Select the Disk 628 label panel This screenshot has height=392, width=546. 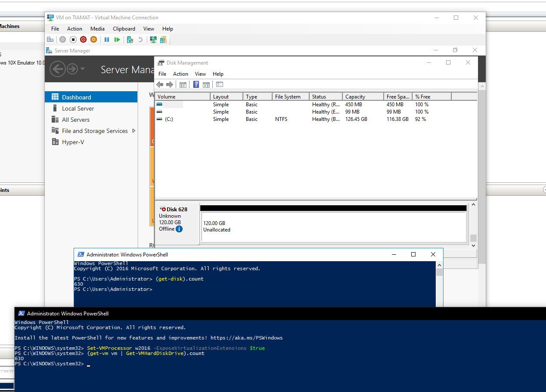tap(177, 224)
